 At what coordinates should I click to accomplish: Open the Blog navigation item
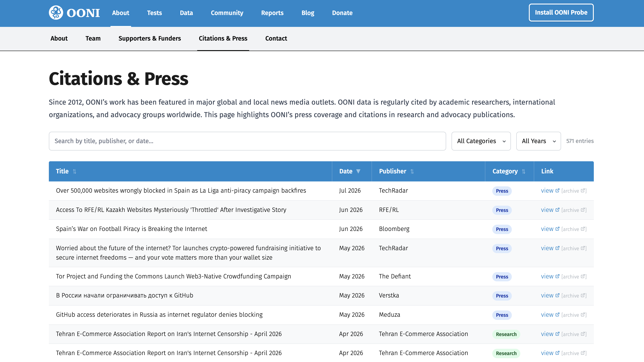click(x=308, y=13)
